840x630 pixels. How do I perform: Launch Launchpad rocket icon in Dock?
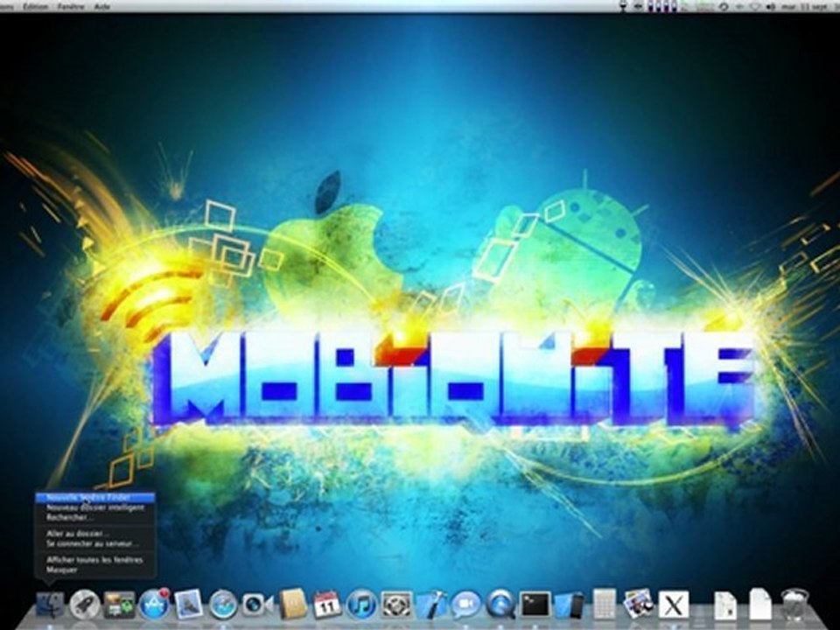click(x=85, y=605)
